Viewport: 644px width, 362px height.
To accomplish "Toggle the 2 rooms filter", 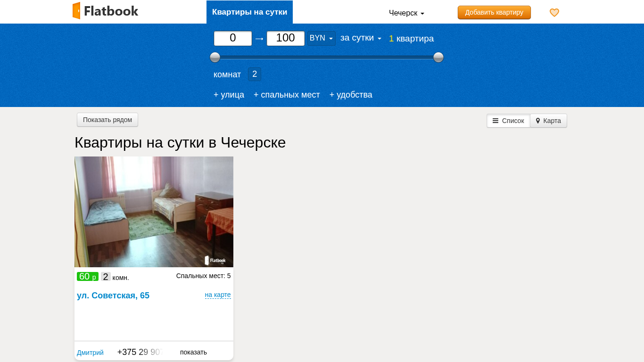I will pyautogui.click(x=255, y=74).
